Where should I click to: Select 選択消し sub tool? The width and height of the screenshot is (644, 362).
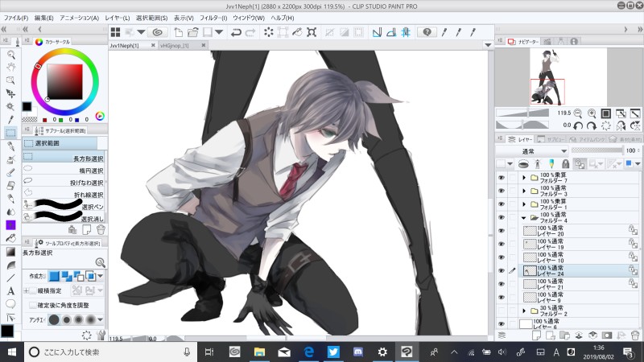click(64, 217)
